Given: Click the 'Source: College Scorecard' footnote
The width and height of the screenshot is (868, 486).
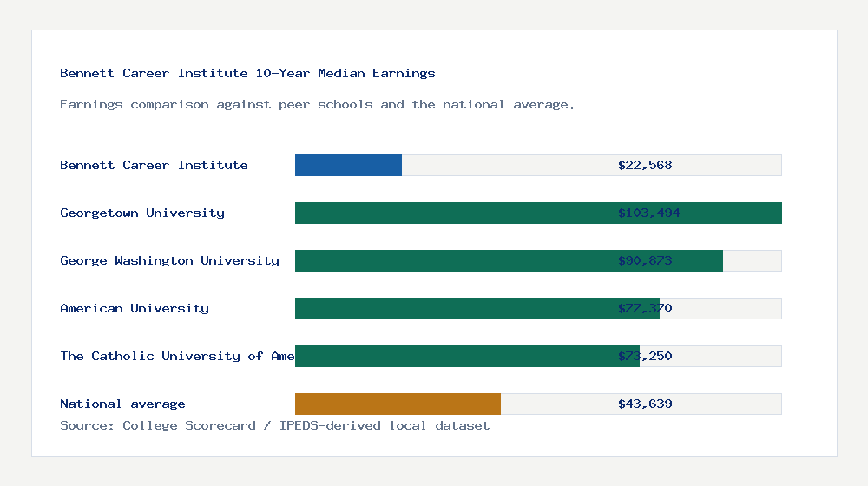Looking at the screenshot, I should coord(274,425).
